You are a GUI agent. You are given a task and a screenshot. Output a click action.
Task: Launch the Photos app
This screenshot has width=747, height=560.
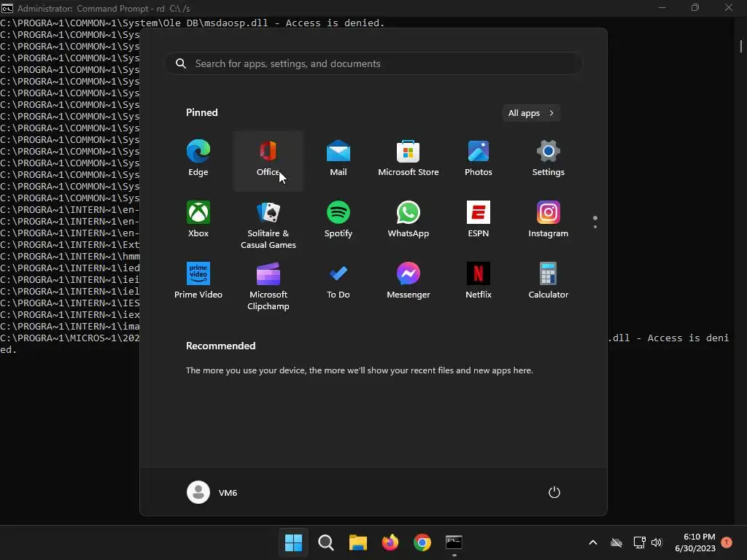479,160
